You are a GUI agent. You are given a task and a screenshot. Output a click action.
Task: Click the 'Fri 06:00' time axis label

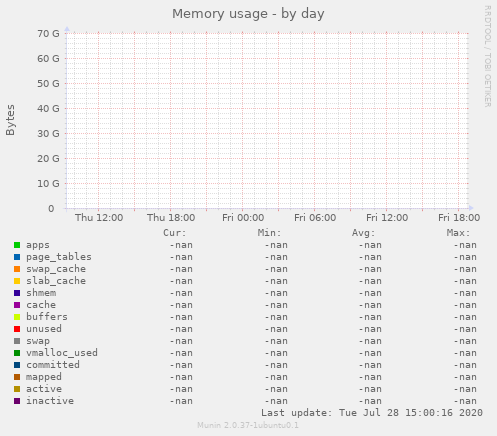[315, 218]
